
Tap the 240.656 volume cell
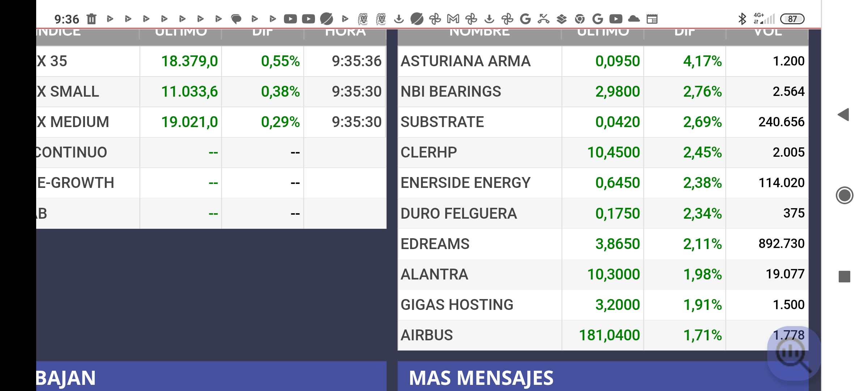coord(782,122)
